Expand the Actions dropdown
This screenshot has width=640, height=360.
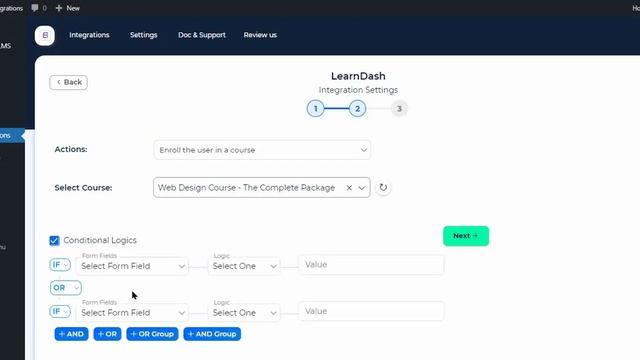click(262, 150)
